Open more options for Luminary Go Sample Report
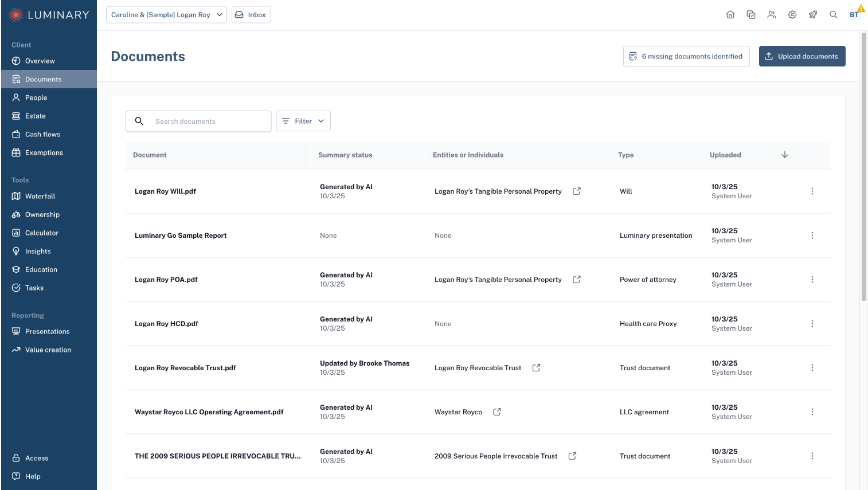Viewport: 868px width, 490px height. click(x=812, y=236)
